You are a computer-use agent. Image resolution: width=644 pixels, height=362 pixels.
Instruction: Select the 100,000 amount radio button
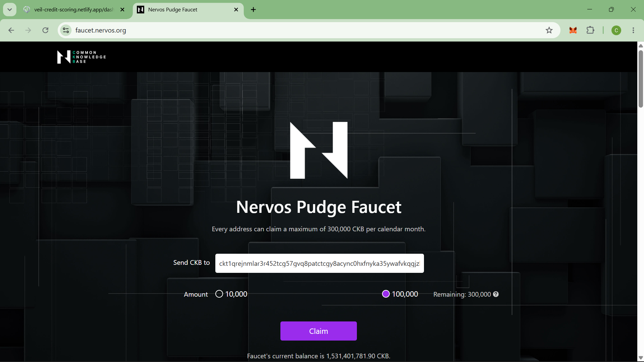point(386,294)
